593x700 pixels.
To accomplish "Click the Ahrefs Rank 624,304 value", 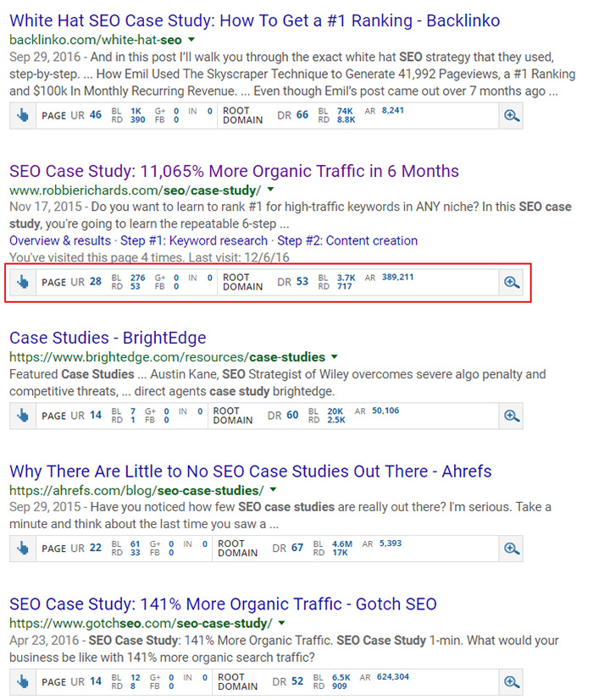I will click(x=393, y=676).
